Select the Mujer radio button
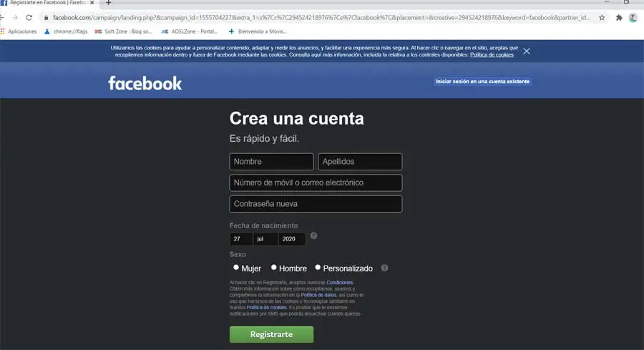Screen dimensions: 644x350 pos(235,268)
